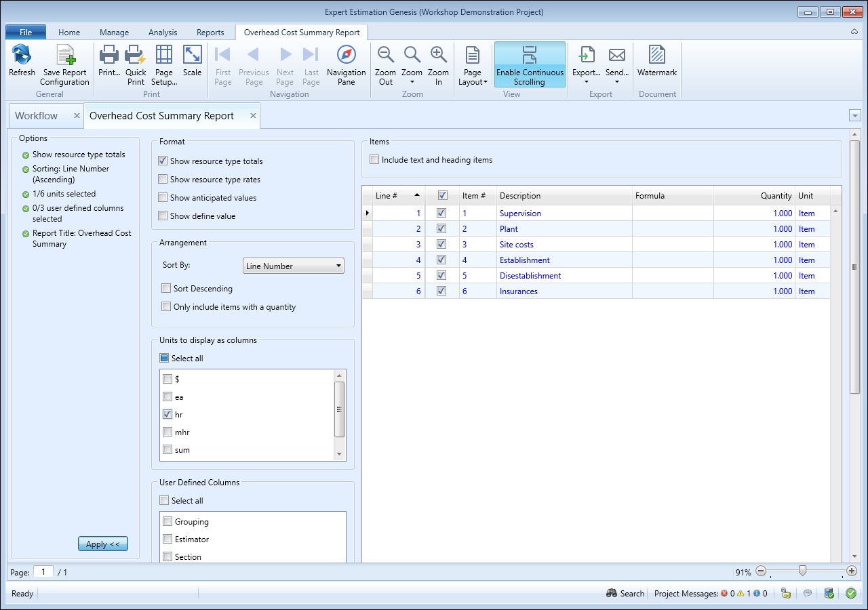The image size is (868, 610).
Task: Click the Apply << button
Action: [103, 544]
